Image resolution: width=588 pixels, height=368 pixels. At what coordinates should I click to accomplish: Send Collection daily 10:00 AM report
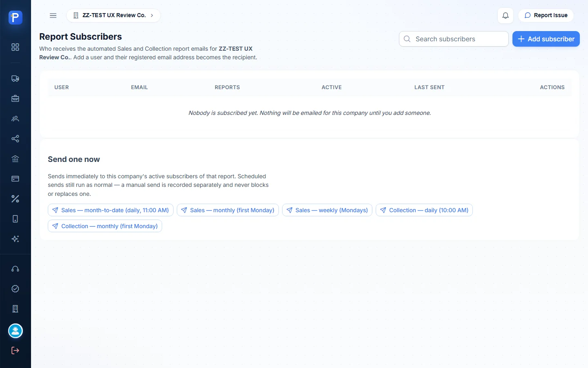point(424,210)
